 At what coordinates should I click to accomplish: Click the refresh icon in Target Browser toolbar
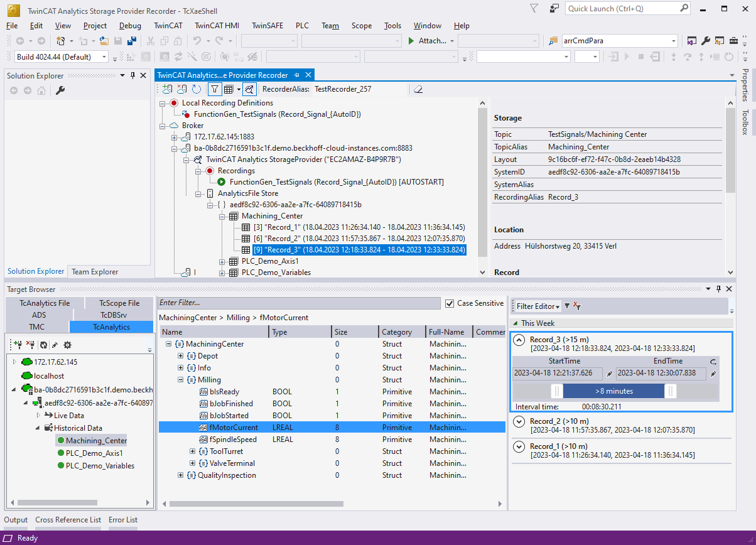click(x=43, y=345)
